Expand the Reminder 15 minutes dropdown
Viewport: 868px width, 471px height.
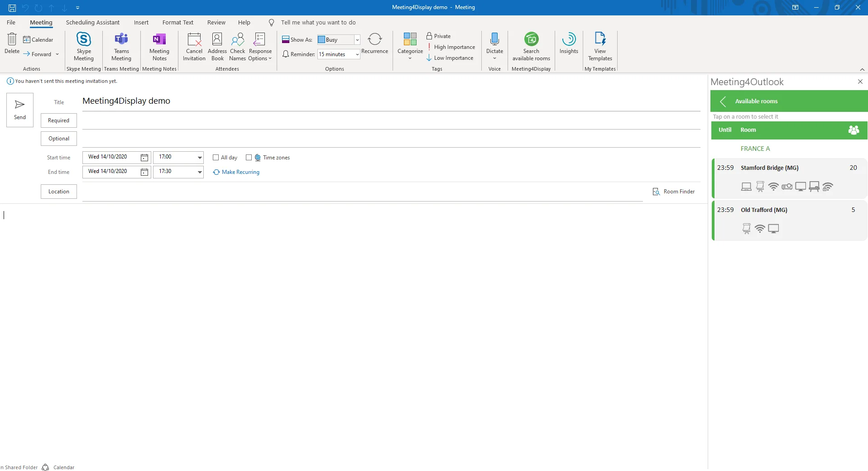pos(357,54)
